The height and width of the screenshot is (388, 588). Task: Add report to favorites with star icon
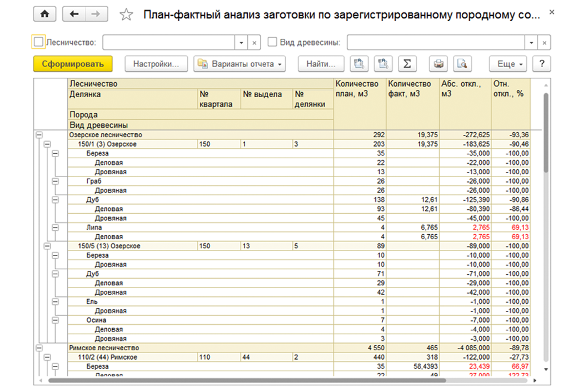pos(127,15)
